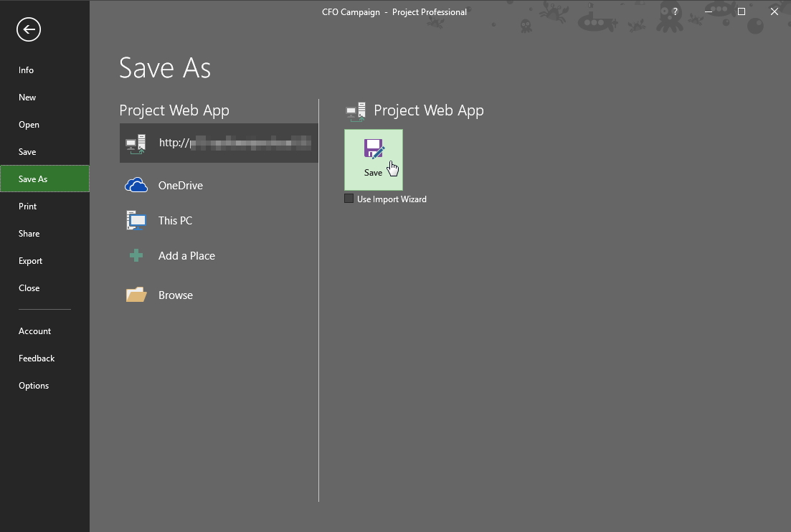
Task: Choose Close in the sidebar menu
Action: click(x=45, y=288)
